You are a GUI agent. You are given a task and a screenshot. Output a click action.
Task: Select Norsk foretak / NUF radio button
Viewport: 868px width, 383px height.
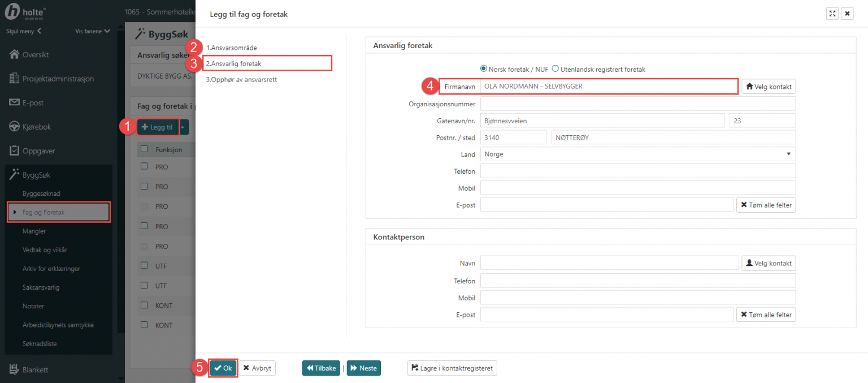483,68
